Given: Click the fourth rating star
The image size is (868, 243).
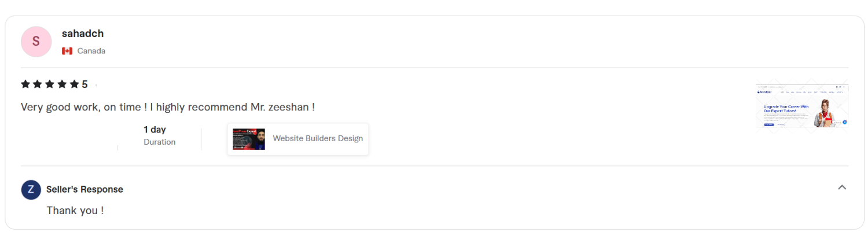Looking at the screenshot, I should 62,84.
